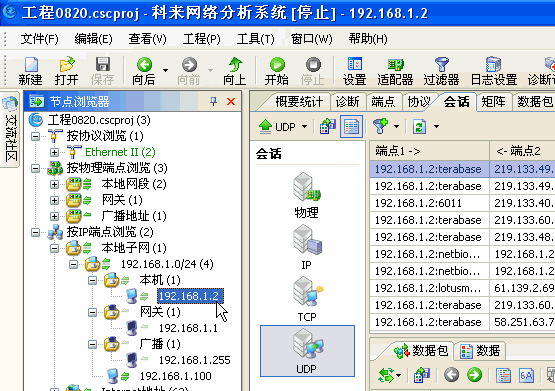The image size is (555, 391).
Task: Select the TCP conversation type icon
Action: tap(307, 299)
